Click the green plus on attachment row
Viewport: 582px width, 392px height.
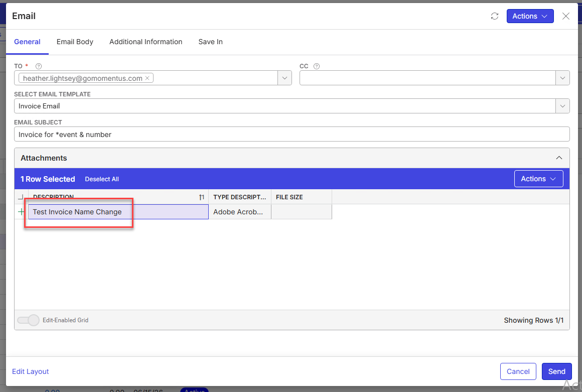[x=21, y=212]
